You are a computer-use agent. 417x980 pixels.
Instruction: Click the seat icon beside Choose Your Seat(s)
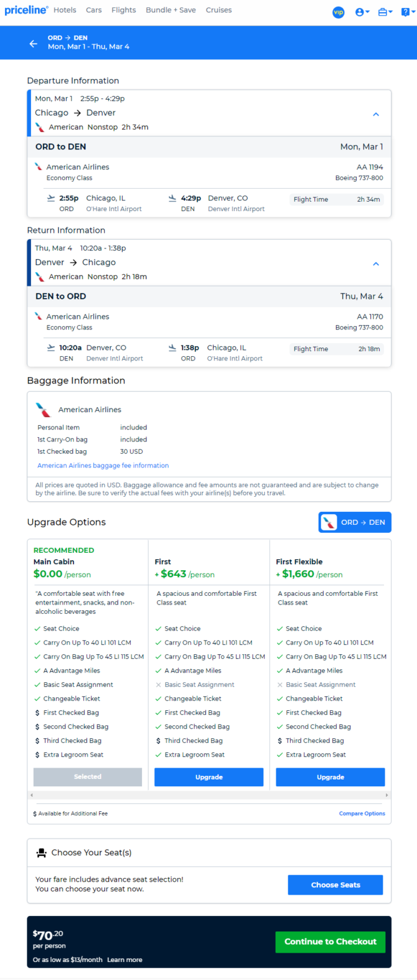pos(41,852)
